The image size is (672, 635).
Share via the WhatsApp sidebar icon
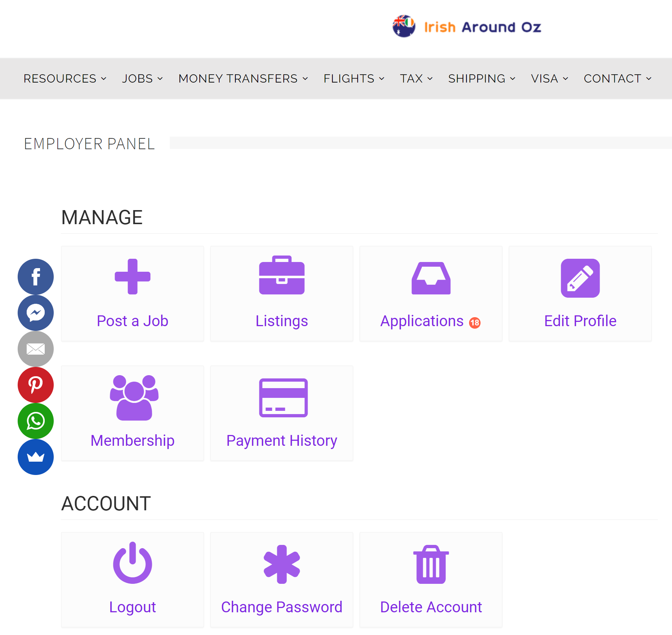tap(36, 421)
